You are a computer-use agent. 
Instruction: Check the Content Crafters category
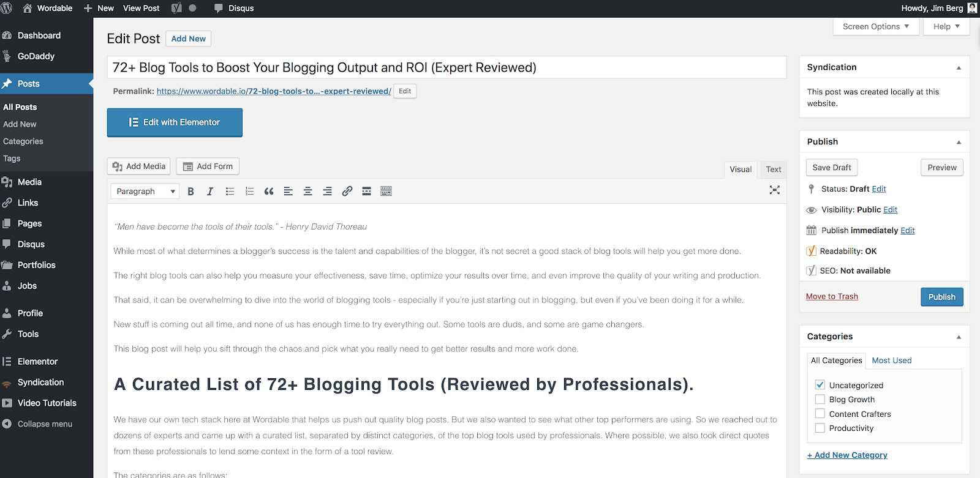pos(820,414)
